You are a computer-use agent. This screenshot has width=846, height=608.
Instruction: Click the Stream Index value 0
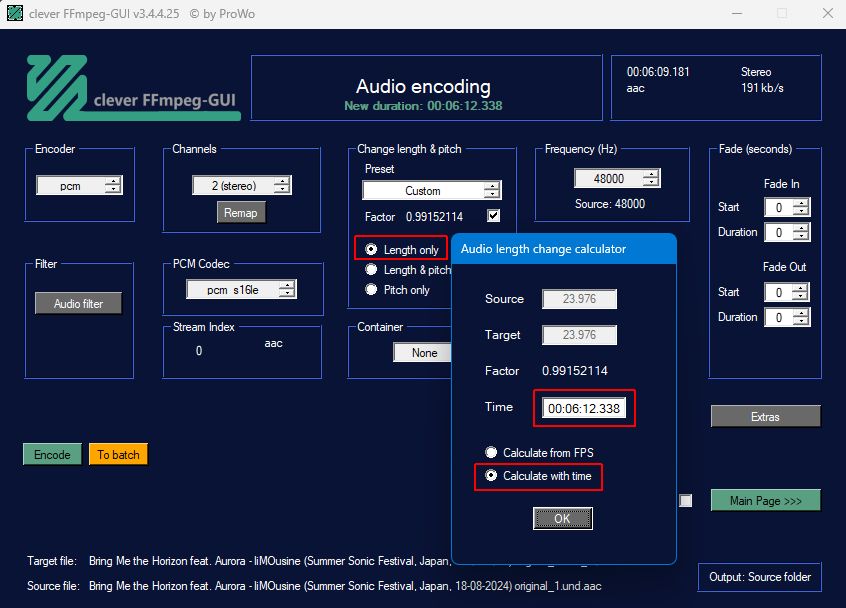(x=199, y=351)
